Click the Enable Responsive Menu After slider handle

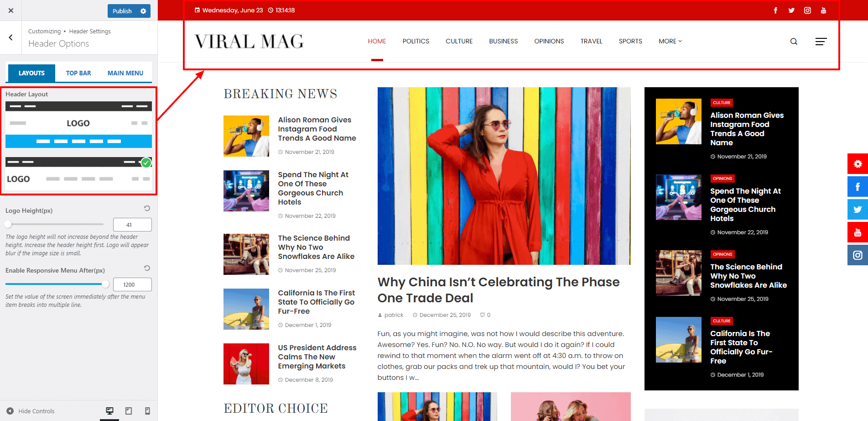coord(105,284)
